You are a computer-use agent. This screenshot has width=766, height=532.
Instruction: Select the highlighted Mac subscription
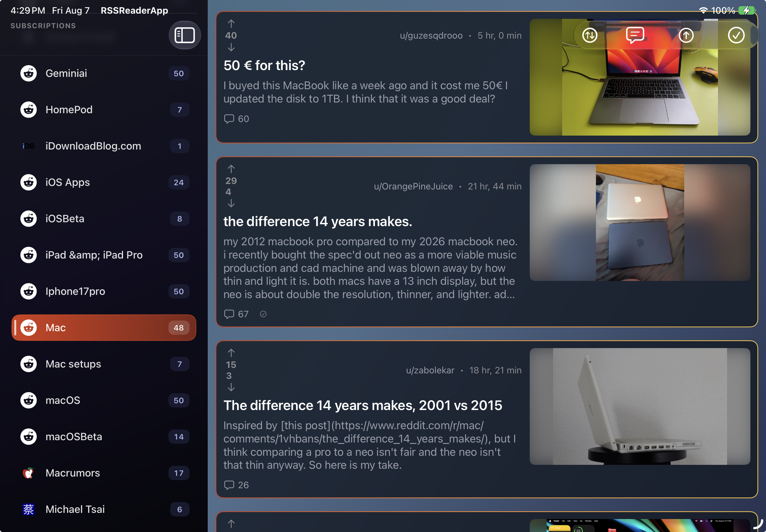[x=104, y=328]
